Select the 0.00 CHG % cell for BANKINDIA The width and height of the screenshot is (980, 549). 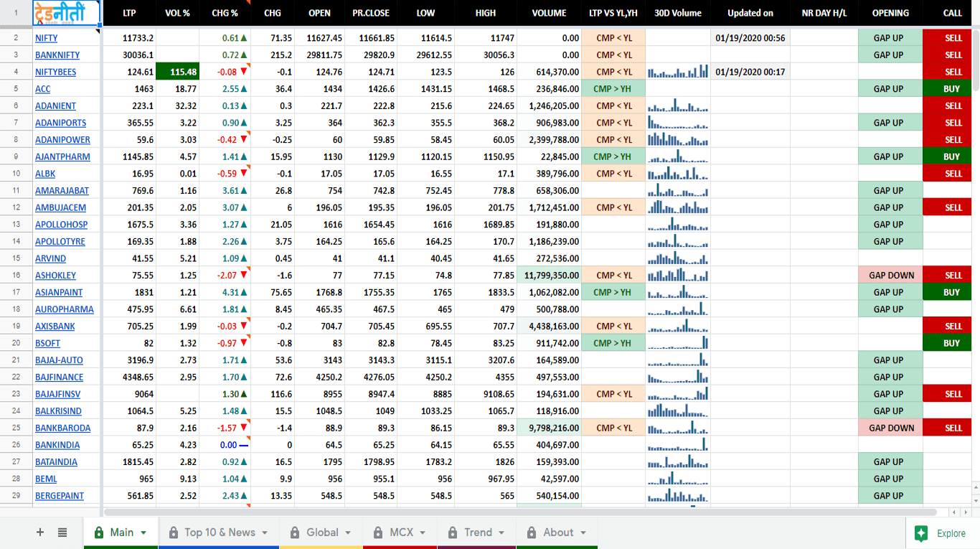[225, 445]
